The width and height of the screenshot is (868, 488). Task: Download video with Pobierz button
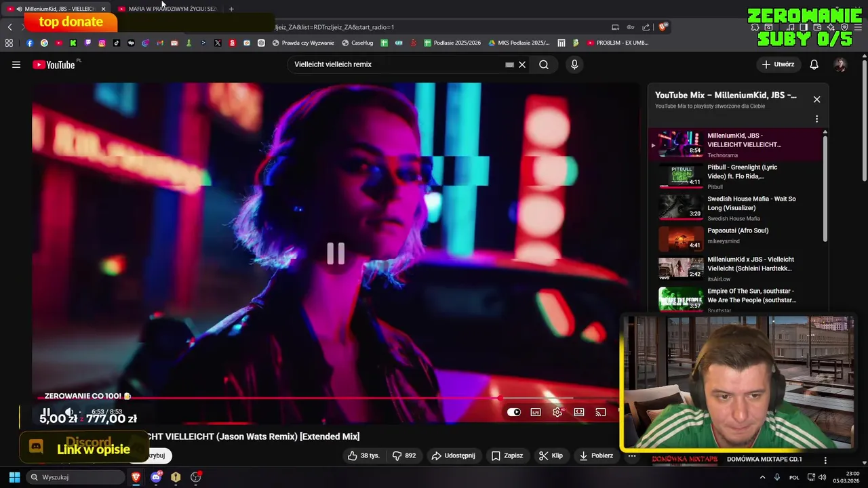pyautogui.click(x=596, y=455)
